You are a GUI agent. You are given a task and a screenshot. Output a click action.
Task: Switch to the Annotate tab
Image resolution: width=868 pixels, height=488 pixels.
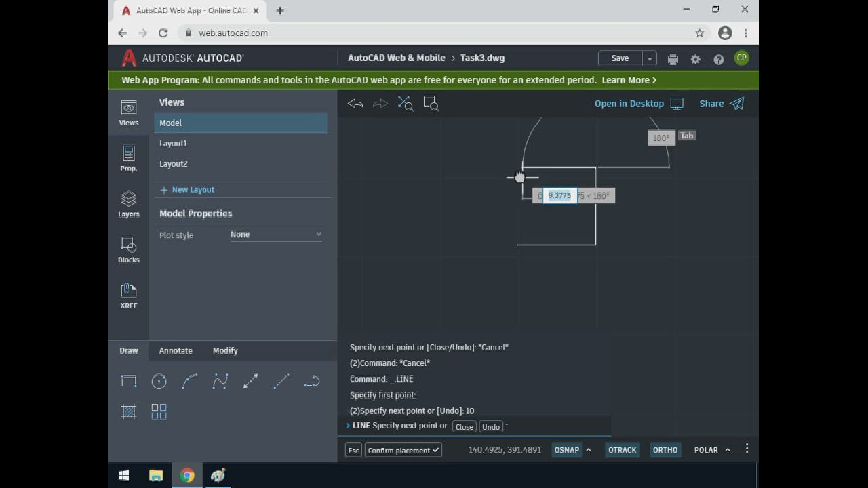click(176, 350)
